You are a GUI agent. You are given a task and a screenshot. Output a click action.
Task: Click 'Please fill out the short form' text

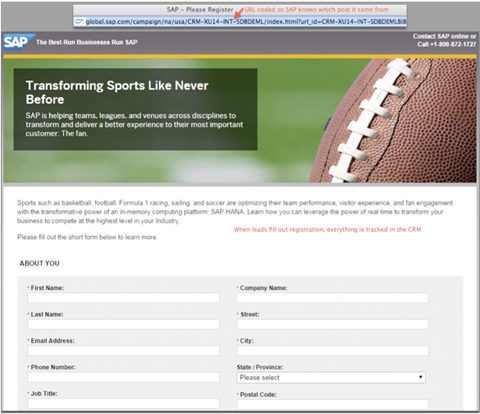pos(87,237)
